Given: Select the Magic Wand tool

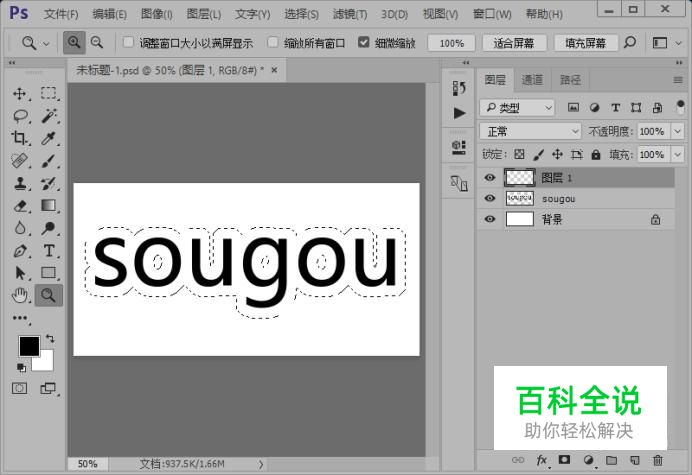Looking at the screenshot, I should click(x=49, y=116).
